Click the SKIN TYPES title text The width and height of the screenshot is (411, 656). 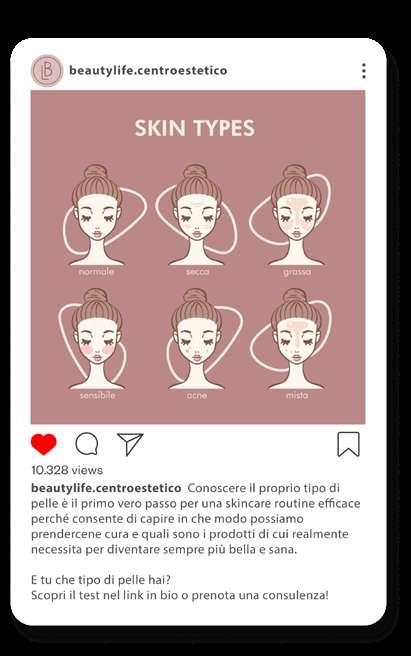click(x=195, y=128)
